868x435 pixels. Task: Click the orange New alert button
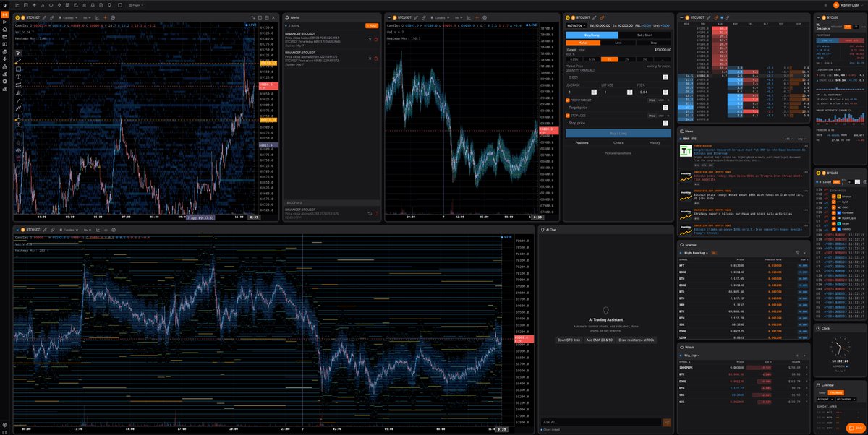pos(372,26)
